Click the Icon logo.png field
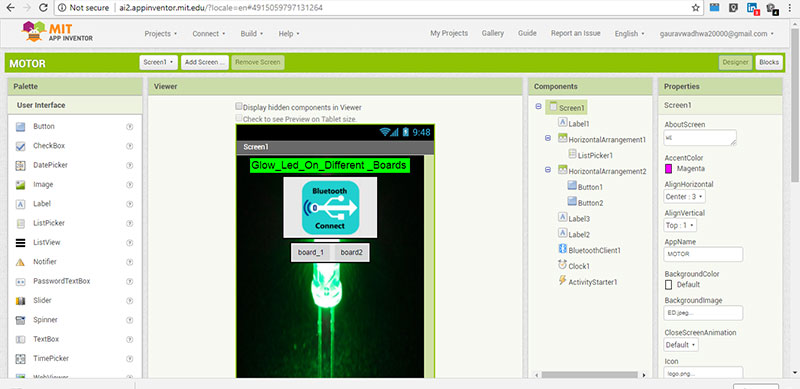The height and width of the screenshot is (389, 800). [704, 373]
